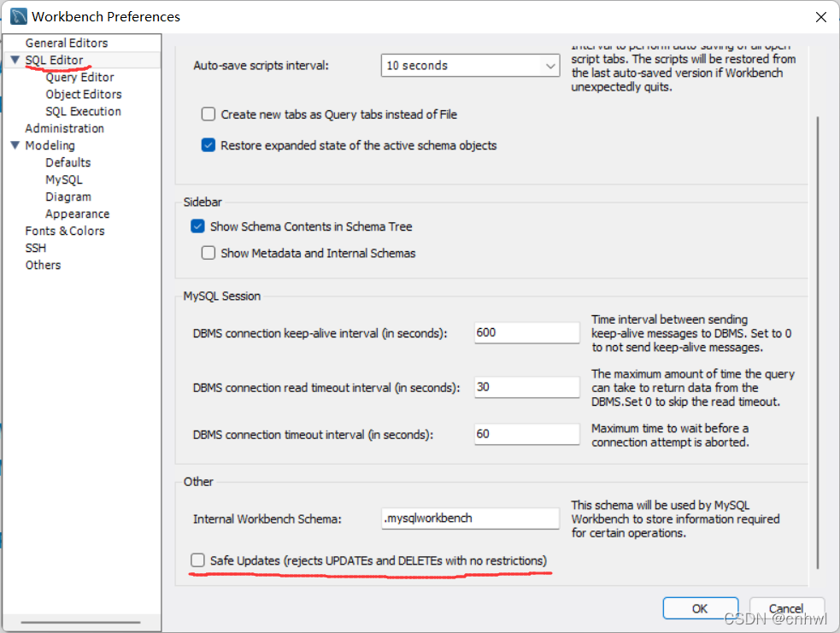The width and height of the screenshot is (840, 633).
Task: Click the Workbench dolphin title icon
Action: pyautogui.click(x=19, y=16)
